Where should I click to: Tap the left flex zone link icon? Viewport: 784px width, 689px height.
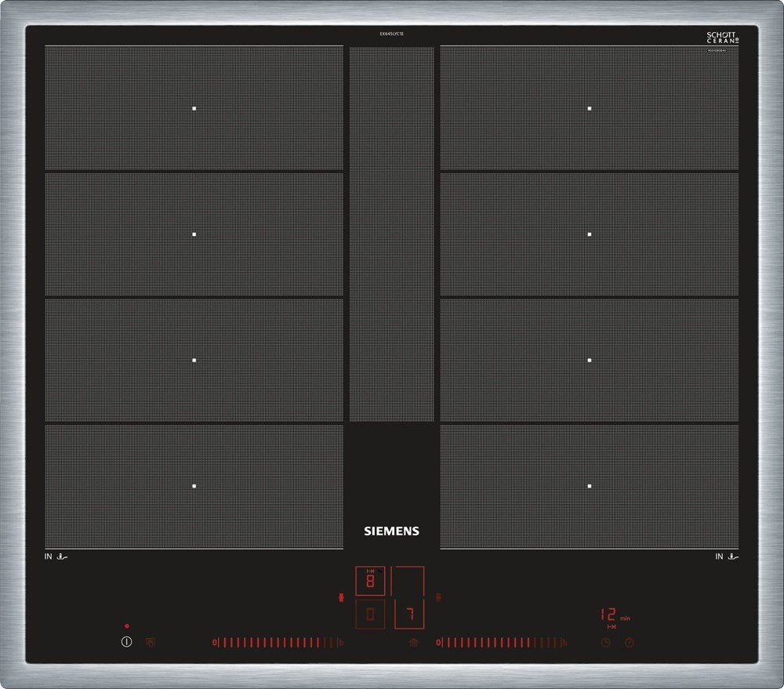tap(340, 597)
